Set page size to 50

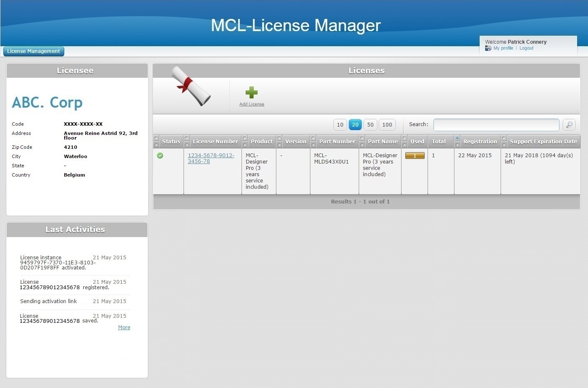tap(370, 125)
